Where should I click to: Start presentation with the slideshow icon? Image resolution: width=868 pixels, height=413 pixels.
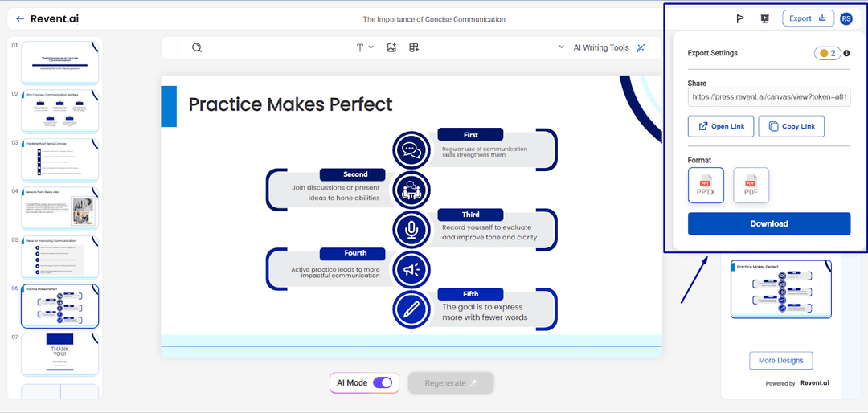(x=764, y=18)
